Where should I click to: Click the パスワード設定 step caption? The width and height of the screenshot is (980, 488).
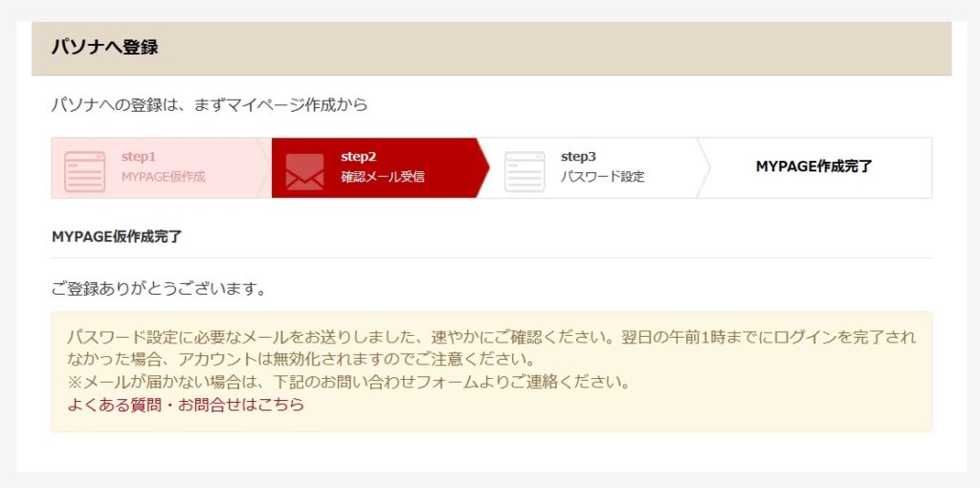pos(602,177)
